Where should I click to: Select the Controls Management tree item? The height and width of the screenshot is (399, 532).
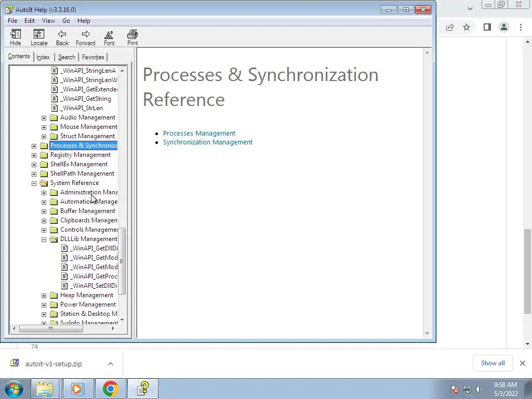pos(88,230)
